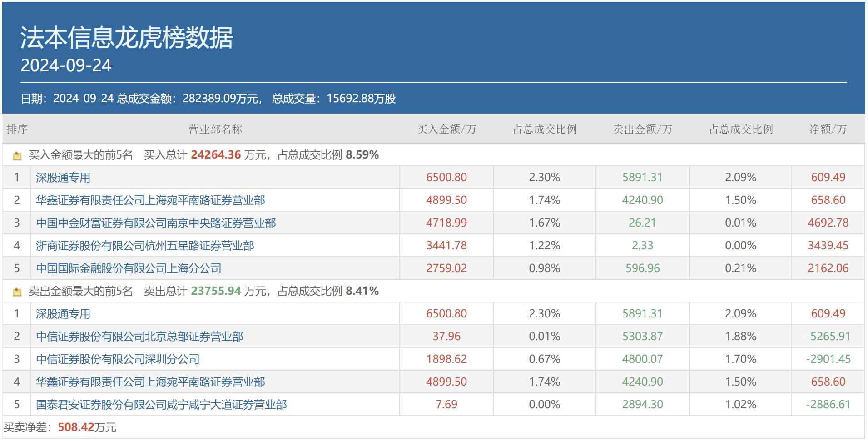Open 浙商证券股份有限公司杭州五星路证券营业部 link
This screenshot has height=441, width=868.
coord(145,246)
